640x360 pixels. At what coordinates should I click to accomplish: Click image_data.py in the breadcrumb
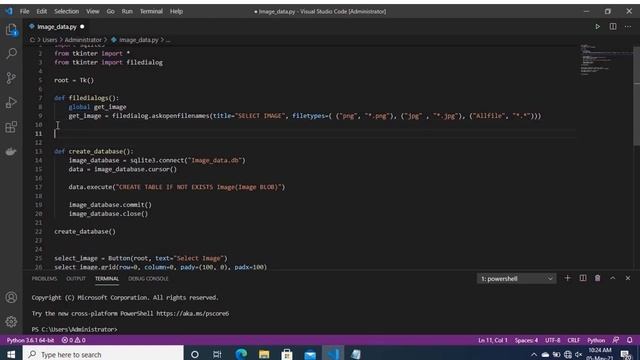(x=138, y=40)
